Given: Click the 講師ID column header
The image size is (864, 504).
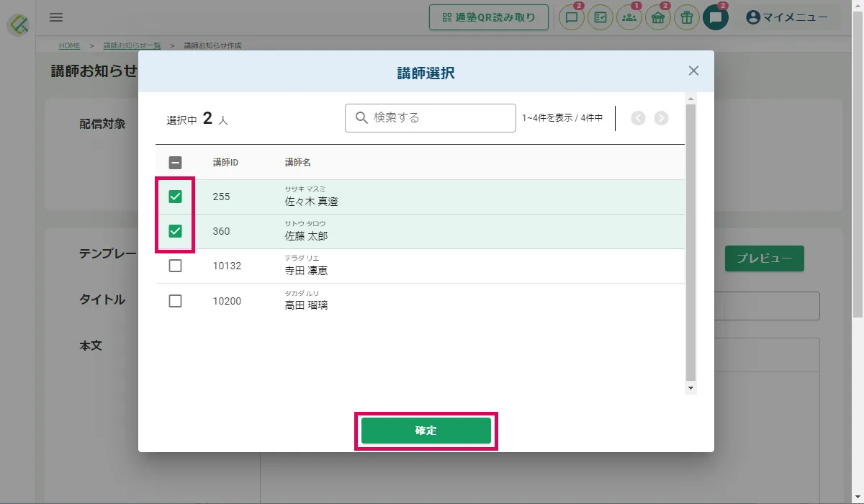Looking at the screenshot, I should pos(225,163).
